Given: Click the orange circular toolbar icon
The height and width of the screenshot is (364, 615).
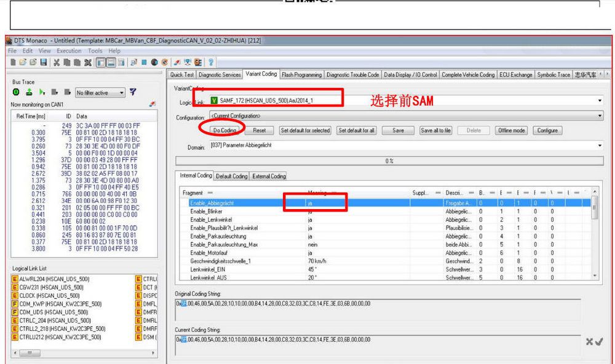Looking at the screenshot, I should click(165, 62).
